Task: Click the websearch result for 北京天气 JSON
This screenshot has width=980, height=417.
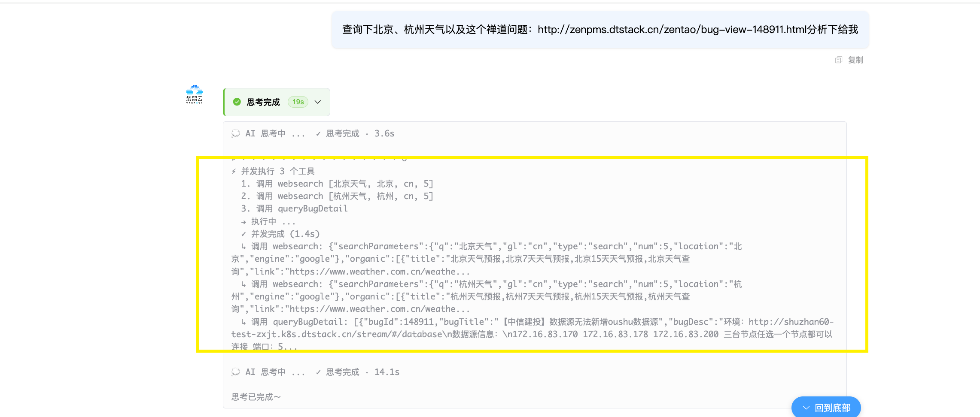Action: coord(487,259)
